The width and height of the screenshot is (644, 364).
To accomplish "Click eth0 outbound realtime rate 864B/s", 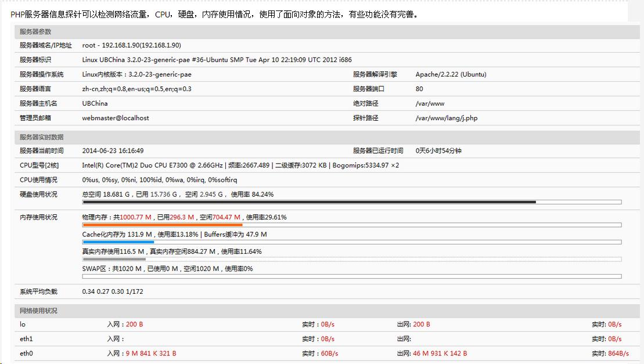I will (618, 354).
